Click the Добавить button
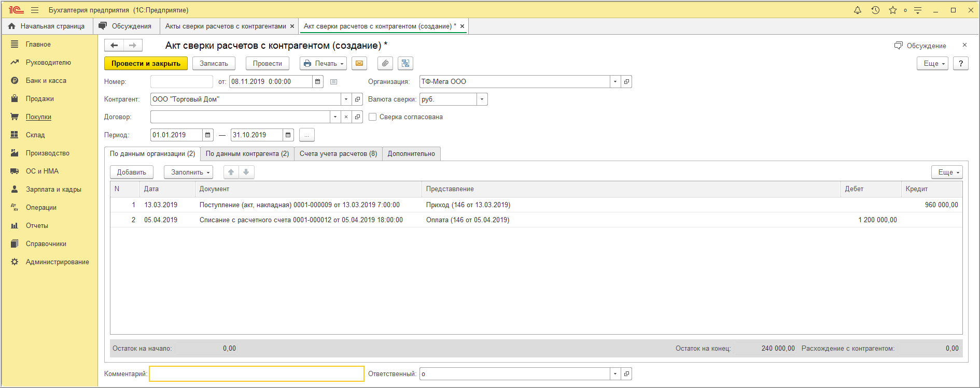980x388 pixels. coord(131,172)
